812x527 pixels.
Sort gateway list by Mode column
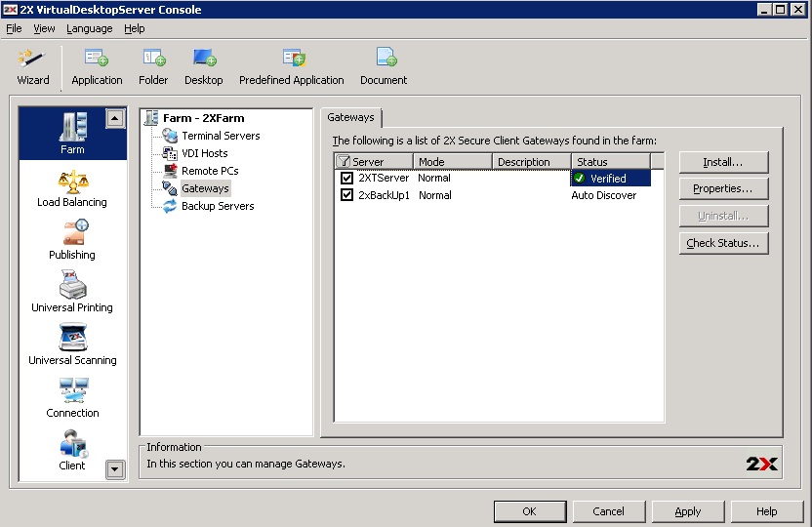tap(452, 162)
